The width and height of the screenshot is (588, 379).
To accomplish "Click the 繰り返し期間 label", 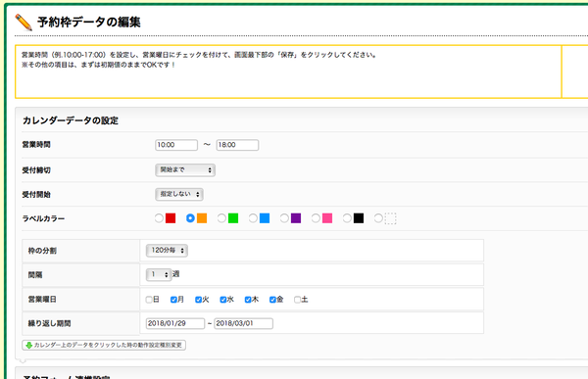I will click(x=50, y=323).
